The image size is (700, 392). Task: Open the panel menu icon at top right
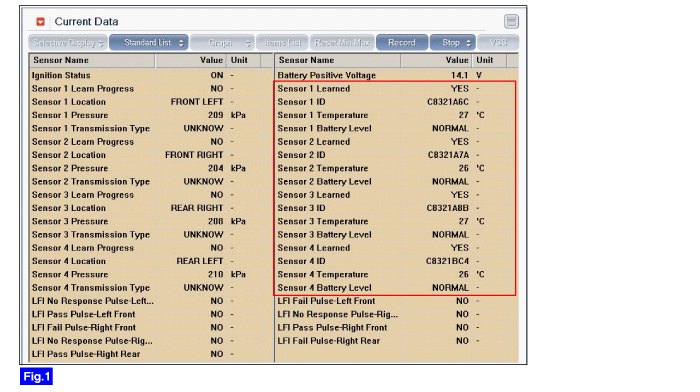[511, 21]
